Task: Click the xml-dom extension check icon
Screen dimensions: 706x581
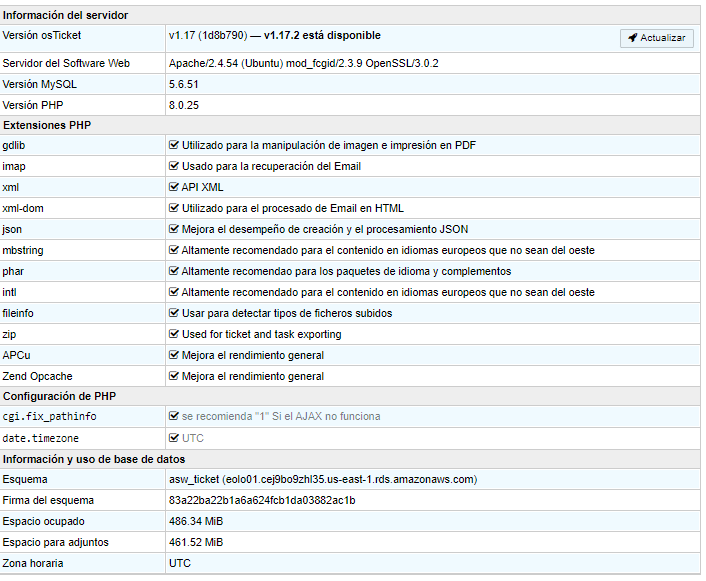Action: pyautogui.click(x=174, y=208)
